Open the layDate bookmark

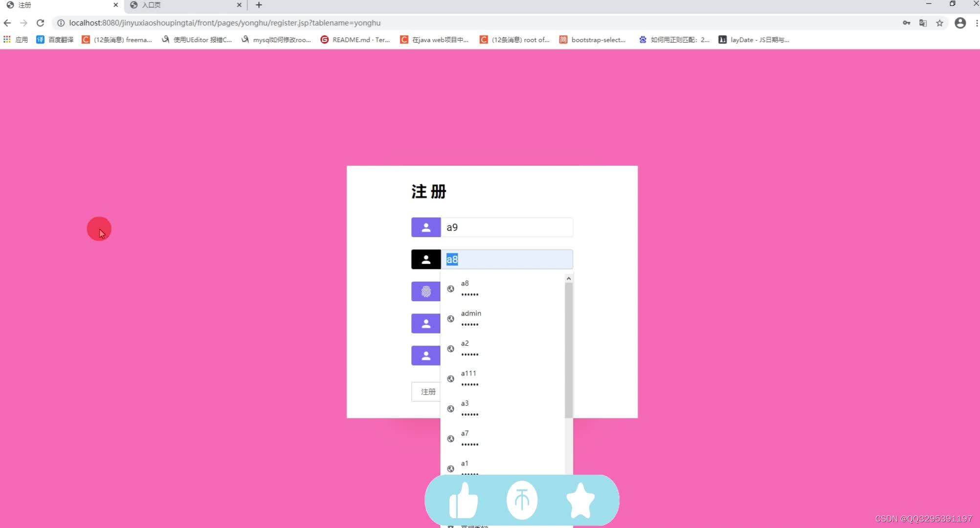pyautogui.click(x=754, y=40)
